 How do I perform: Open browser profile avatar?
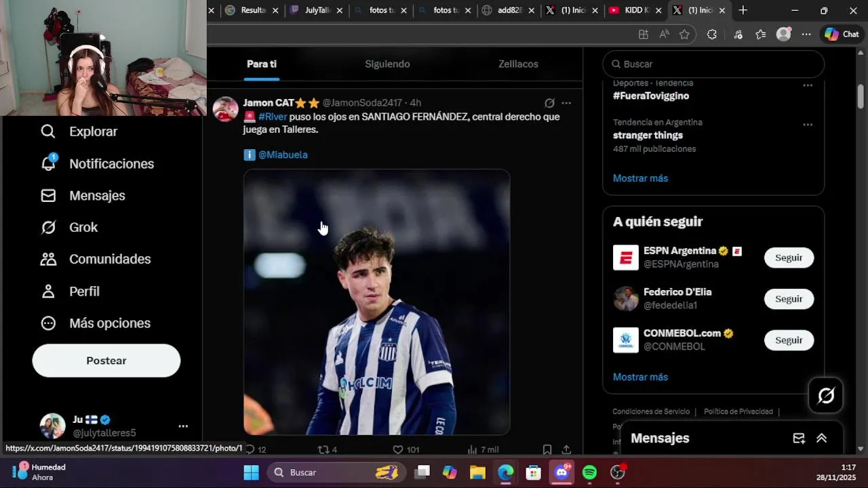point(784,35)
